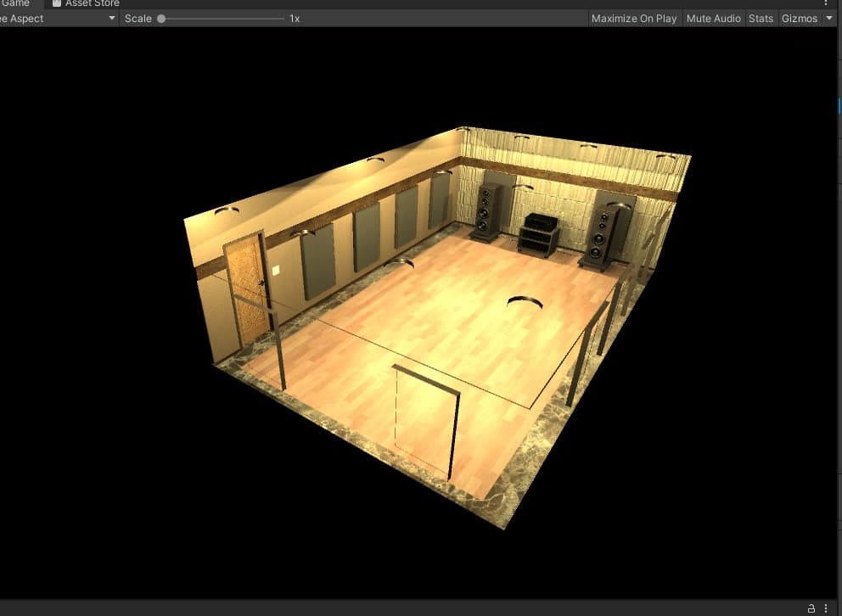Viewport: 842px width, 616px height.
Task: Click the lock icon in the bottom bar
Action: pos(811,608)
